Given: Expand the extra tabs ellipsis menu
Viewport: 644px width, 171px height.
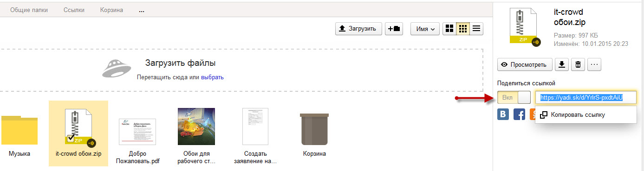Looking at the screenshot, I should pos(142,10).
